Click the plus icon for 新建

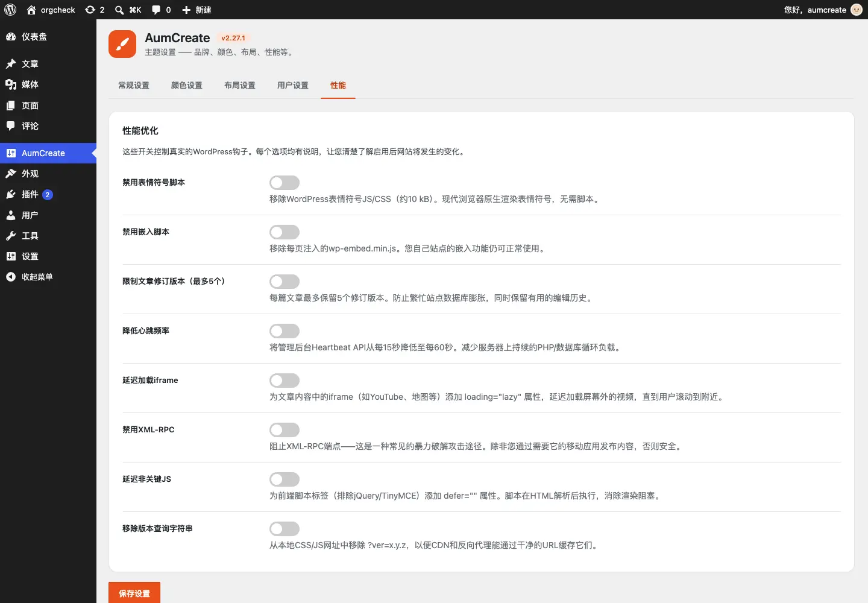coord(186,10)
